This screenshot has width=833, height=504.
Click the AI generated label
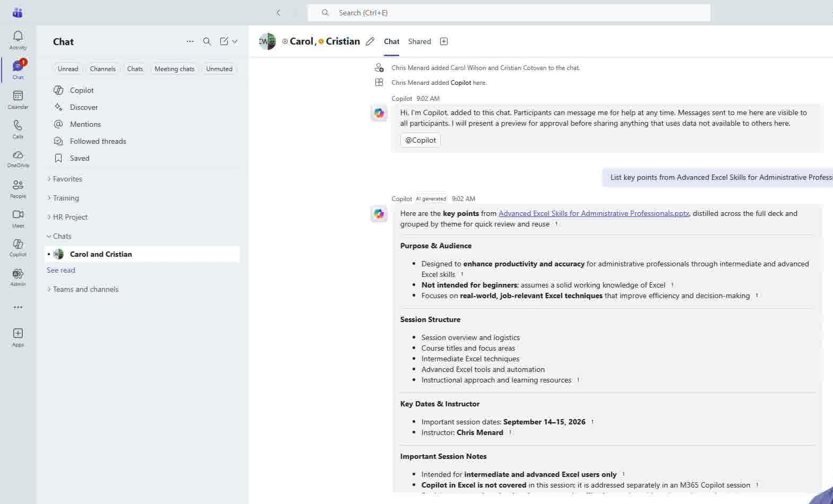tap(431, 199)
